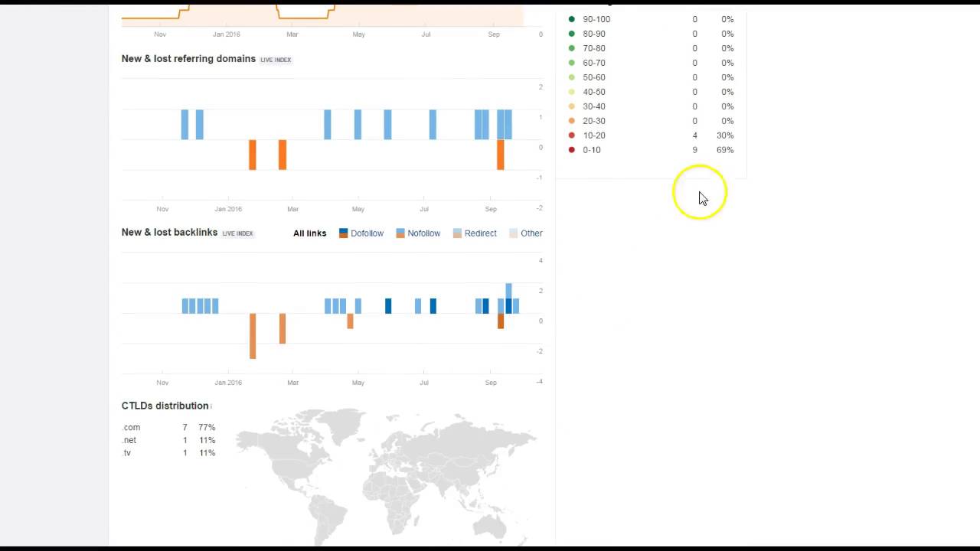This screenshot has width=980, height=551.
Task: Filter backlinks by Other
Action: [x=531, y=233]
